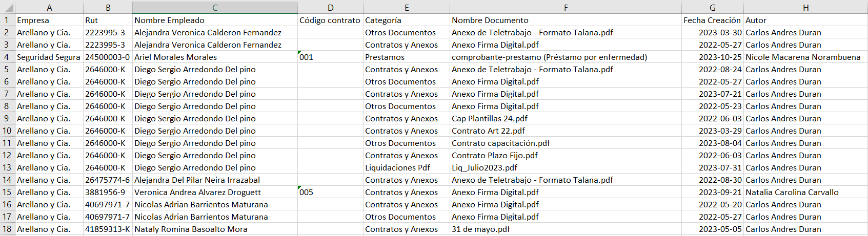This screenshot has width=868, height=236.
Task: Click row 4 header
Action: pos(7,57)
